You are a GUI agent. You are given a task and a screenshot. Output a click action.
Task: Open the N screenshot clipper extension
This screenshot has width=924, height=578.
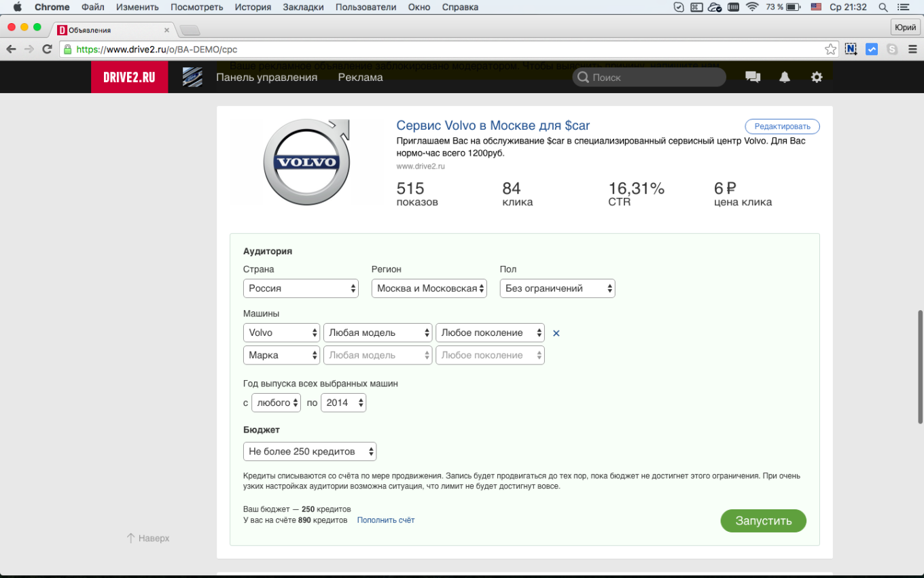(x=851, y=49)
